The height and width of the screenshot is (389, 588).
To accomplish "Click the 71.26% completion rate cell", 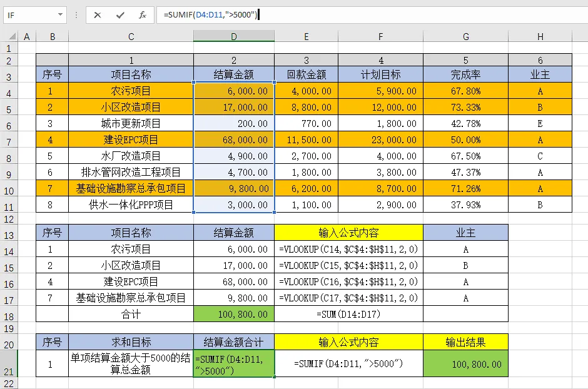I will pyautogui.click(x=466, y=188).
